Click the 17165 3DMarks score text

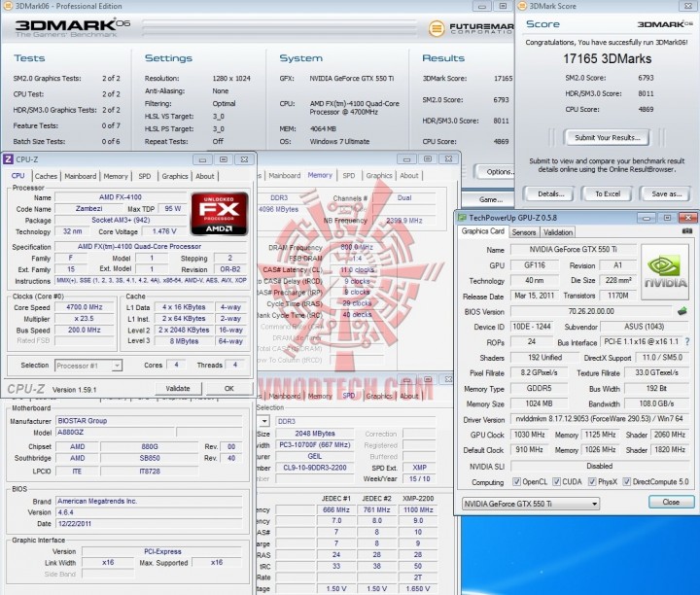(607, 59)
